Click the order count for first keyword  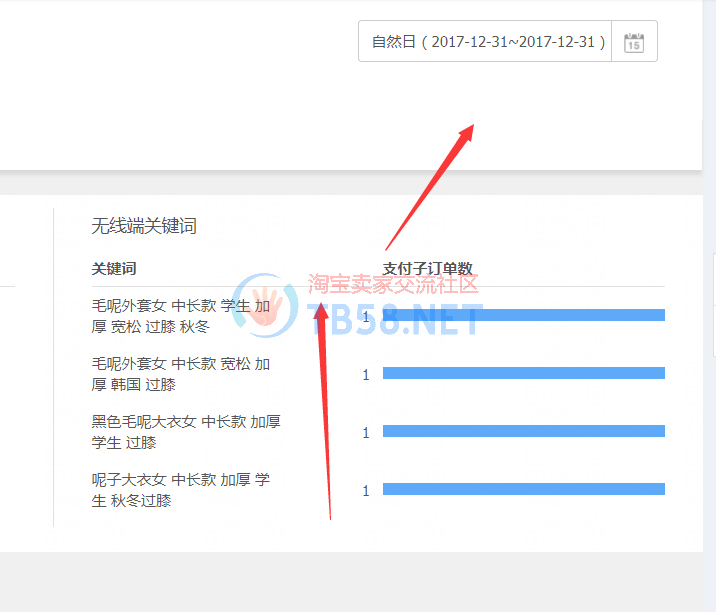click(366, 316)
